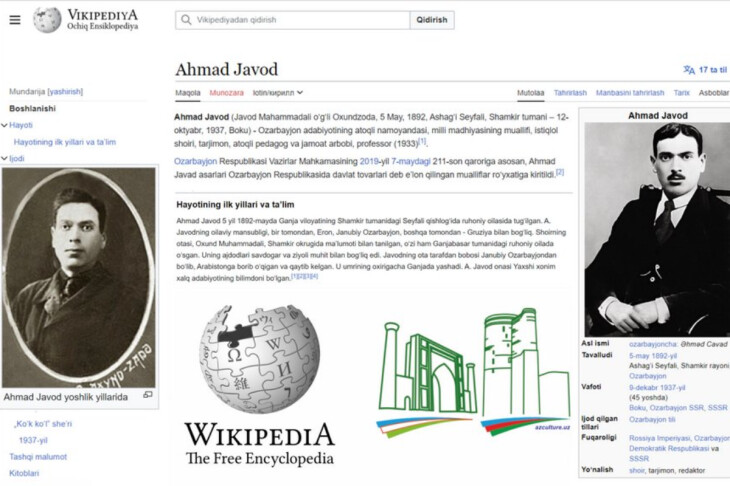730x486 pixels.
Task: Follow the 2019 year link
Action: 369,162
